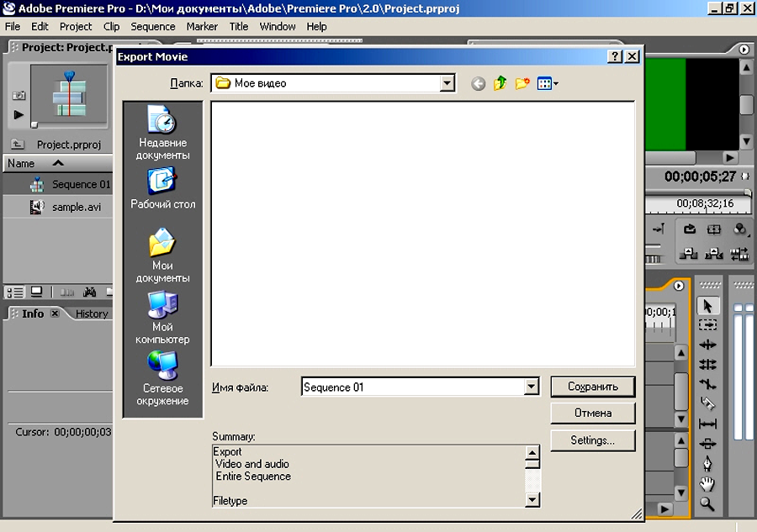This screenshot has width=757, height=532.
Task: Go up one folder level
Action: [x=500, y=83]
